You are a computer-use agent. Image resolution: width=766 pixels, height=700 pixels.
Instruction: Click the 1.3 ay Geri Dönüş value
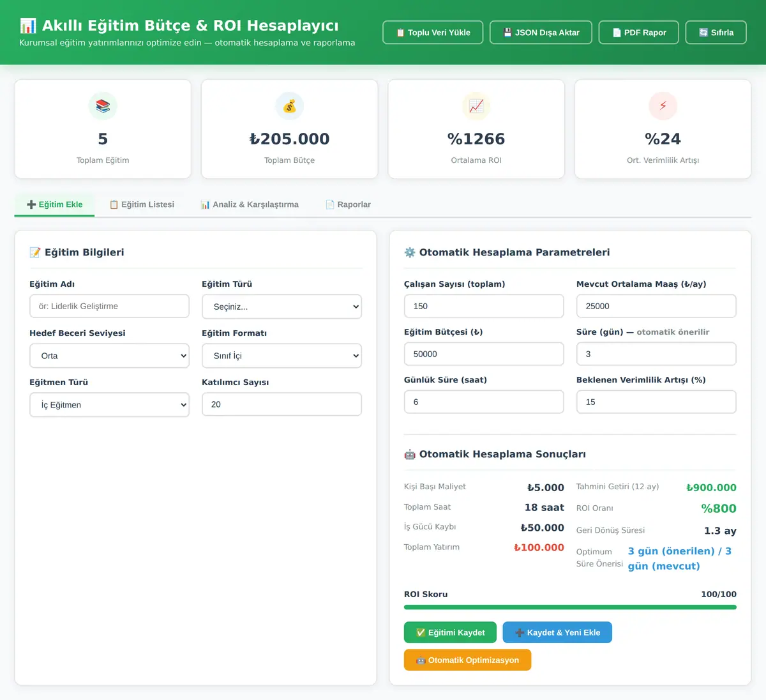tap(720, 531)
